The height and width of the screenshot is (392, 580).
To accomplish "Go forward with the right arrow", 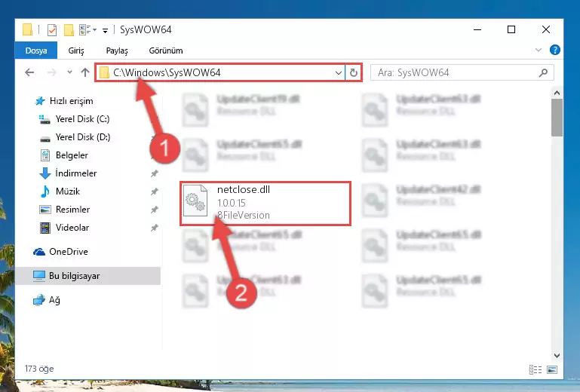I will [52, 72].
